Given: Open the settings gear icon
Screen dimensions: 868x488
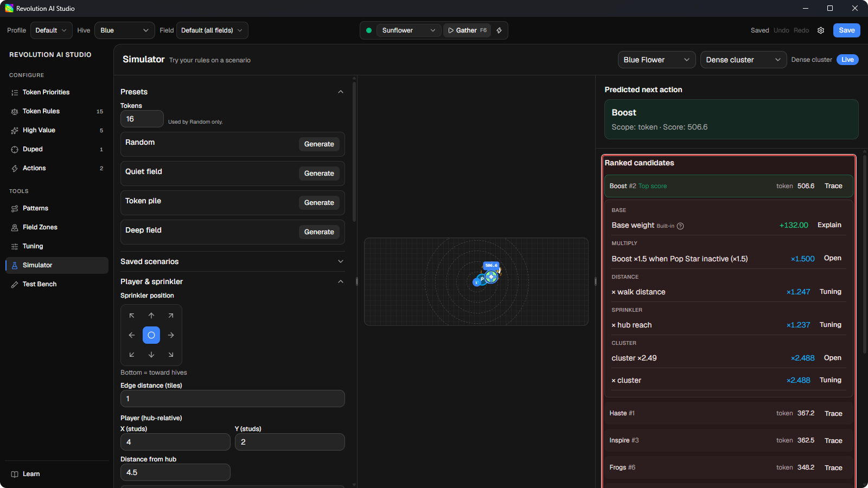Looking at the screenshot, I should pyautogui.click(x=821, y=30).
